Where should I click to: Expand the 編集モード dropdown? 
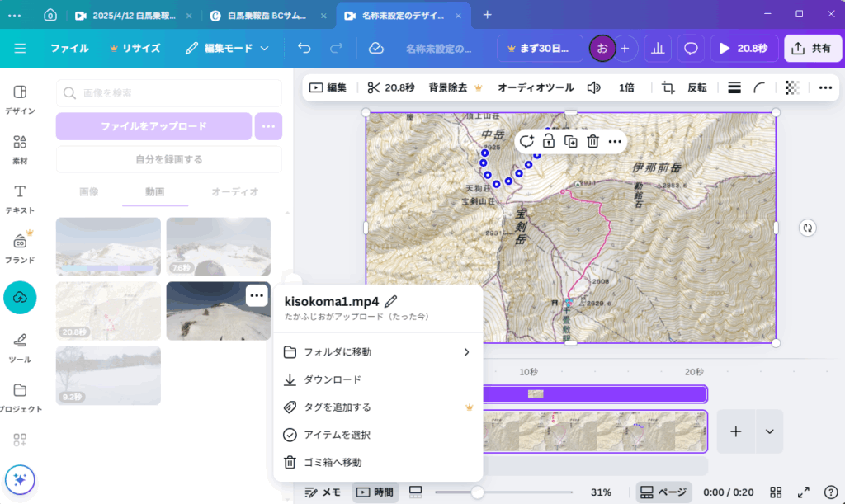(228, 49)
